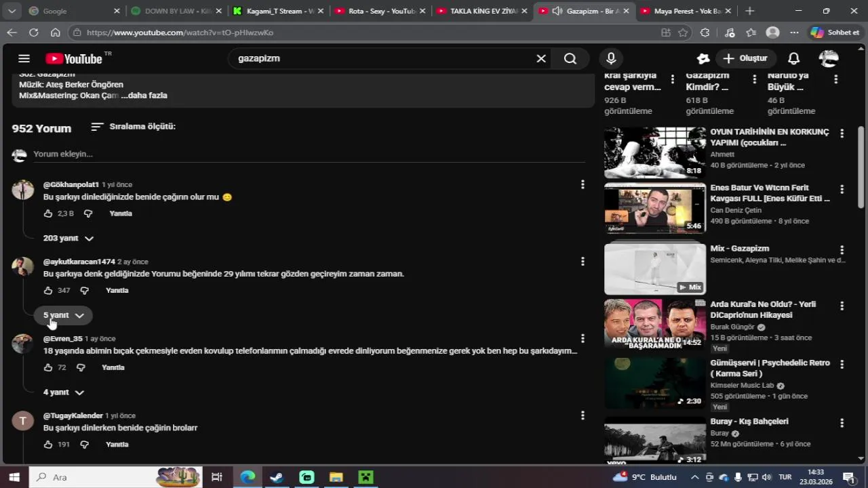Dislike aykutkaracan1474's comment
Screen dimensions: 868x488
click(85, 290)
